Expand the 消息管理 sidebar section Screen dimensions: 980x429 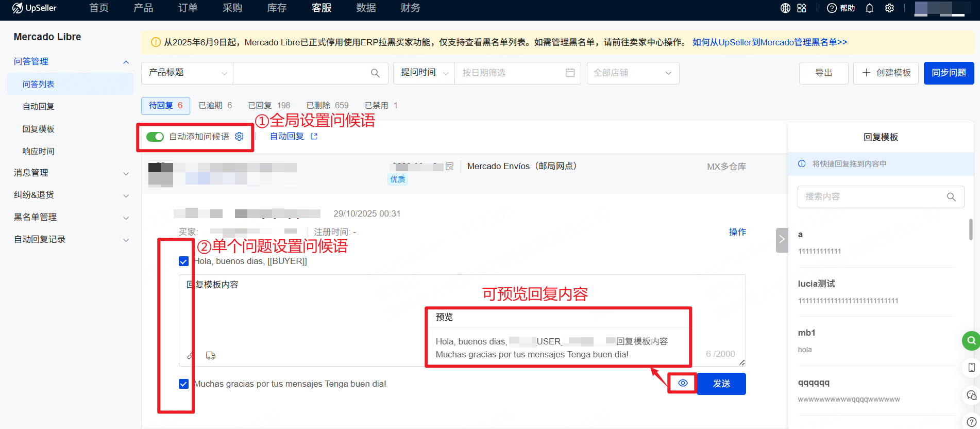[x=71, y=173]
